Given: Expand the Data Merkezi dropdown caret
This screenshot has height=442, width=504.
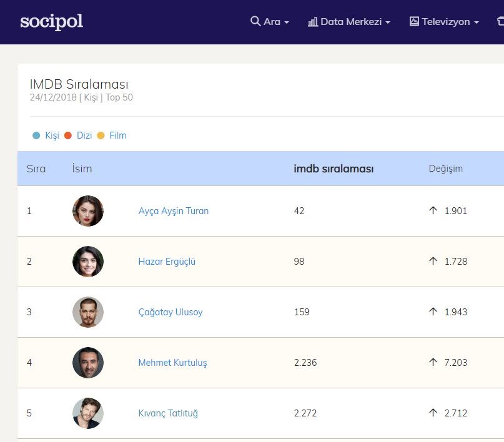Looking at the screenshot, I should click(x=388, y=22).
